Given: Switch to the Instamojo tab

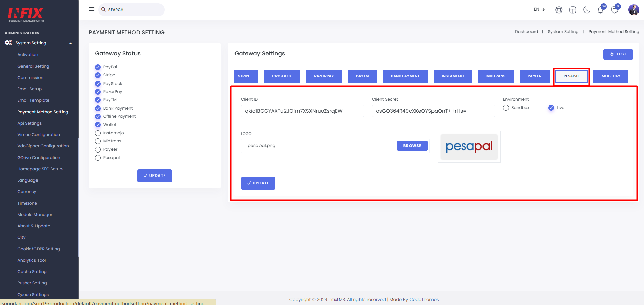Looking at the screenshot, I should click(x=453, y=76).
